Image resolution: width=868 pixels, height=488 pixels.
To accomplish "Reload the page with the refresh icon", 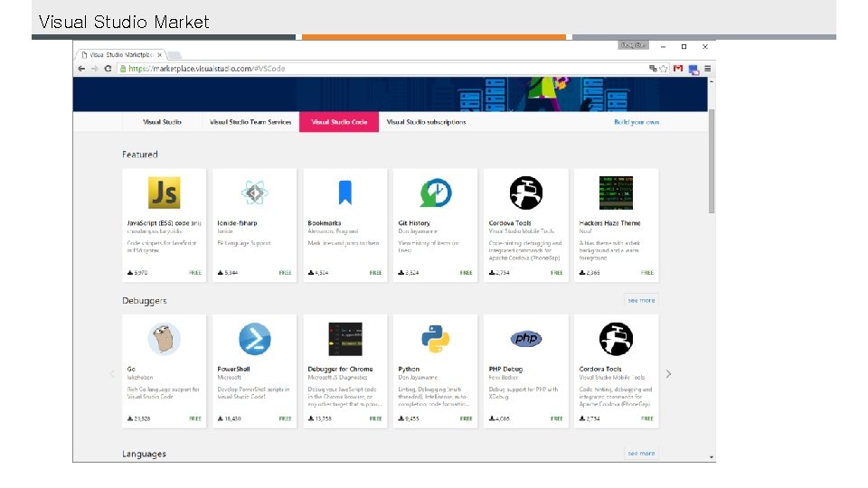I will pyautogui.click(x=108, y=69).
